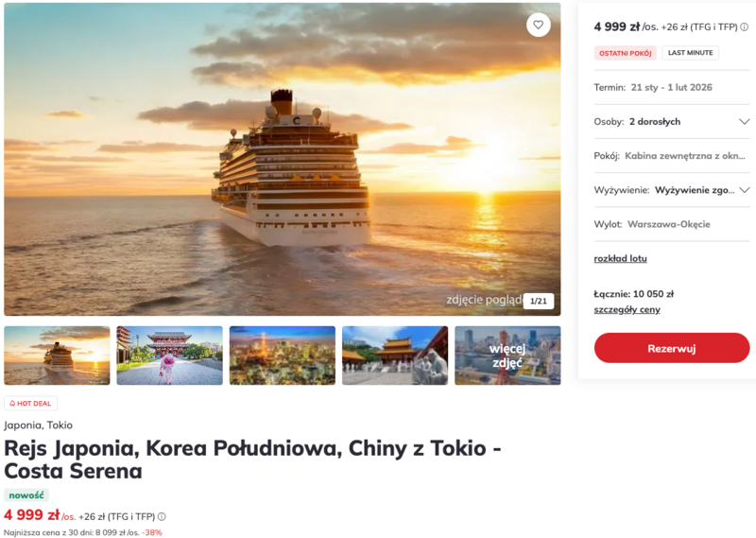Add cruise to favorites with heart icon

[x=538, y=26]
